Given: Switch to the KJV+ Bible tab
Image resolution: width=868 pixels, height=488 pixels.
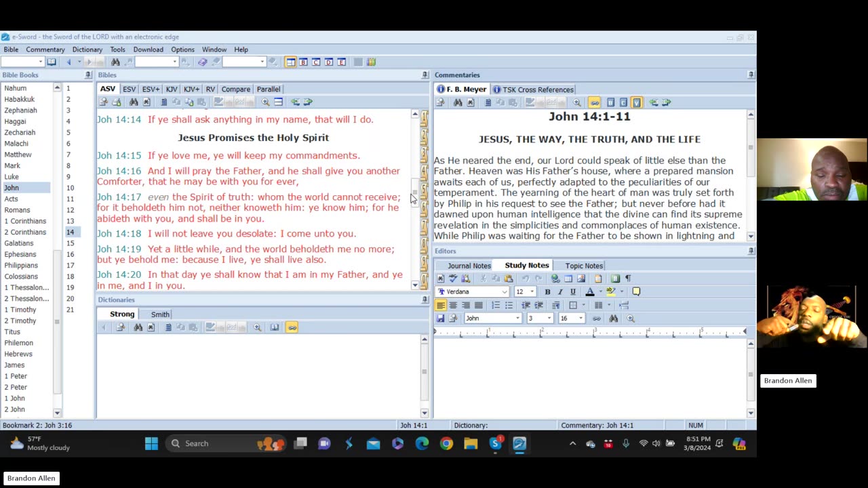Looking at the screenshot, I should [191, 89].
